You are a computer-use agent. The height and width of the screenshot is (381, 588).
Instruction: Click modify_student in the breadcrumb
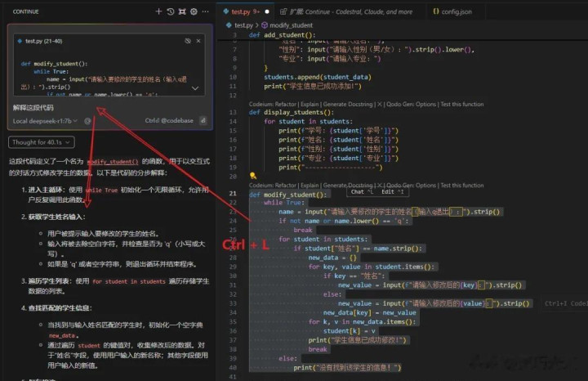tap(291, 25)
